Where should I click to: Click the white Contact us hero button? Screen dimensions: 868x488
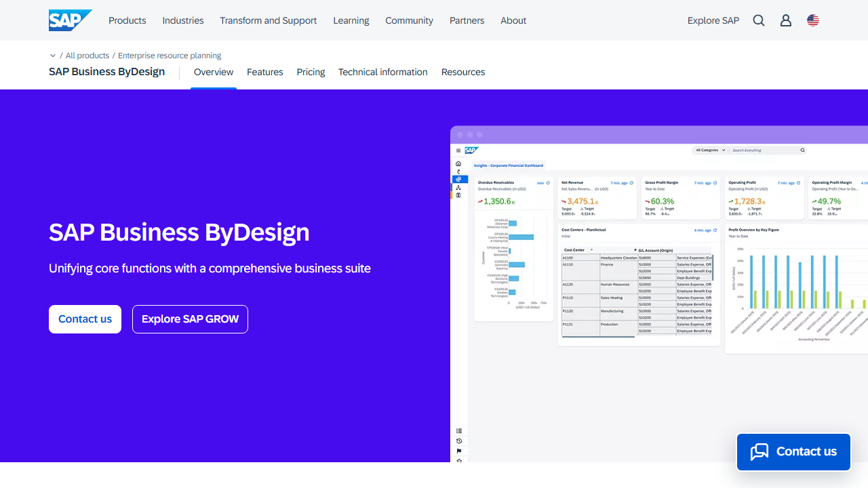(x=85, y=319)
